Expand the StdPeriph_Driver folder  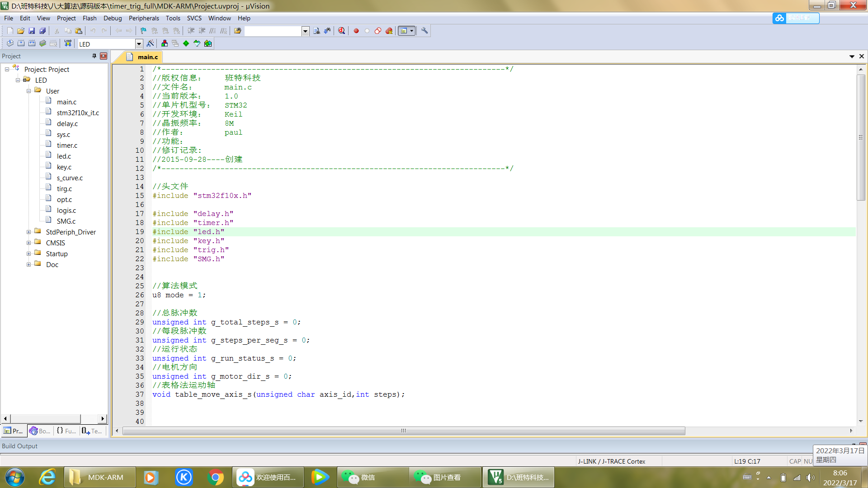coord(28,232)
